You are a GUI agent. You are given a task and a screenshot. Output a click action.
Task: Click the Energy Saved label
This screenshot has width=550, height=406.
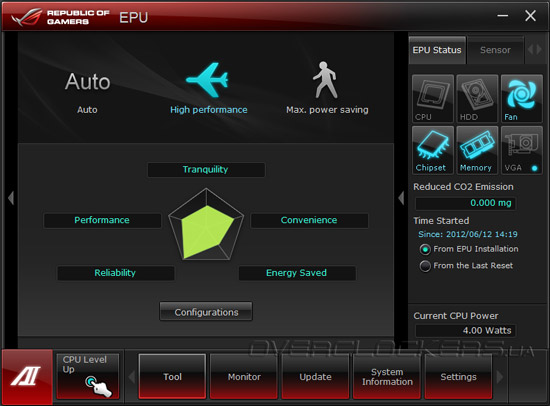tap(297, 273)
